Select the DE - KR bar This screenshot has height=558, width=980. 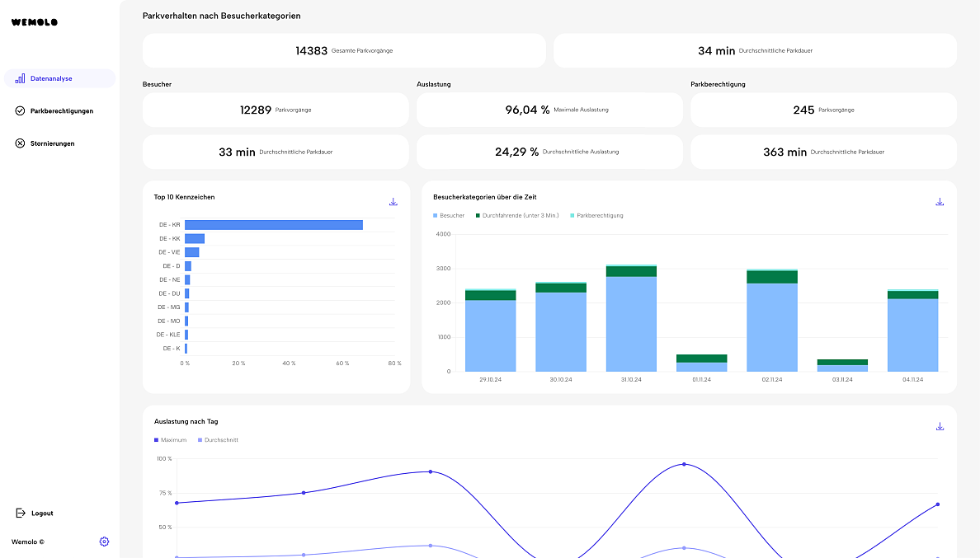pos(273,225)
